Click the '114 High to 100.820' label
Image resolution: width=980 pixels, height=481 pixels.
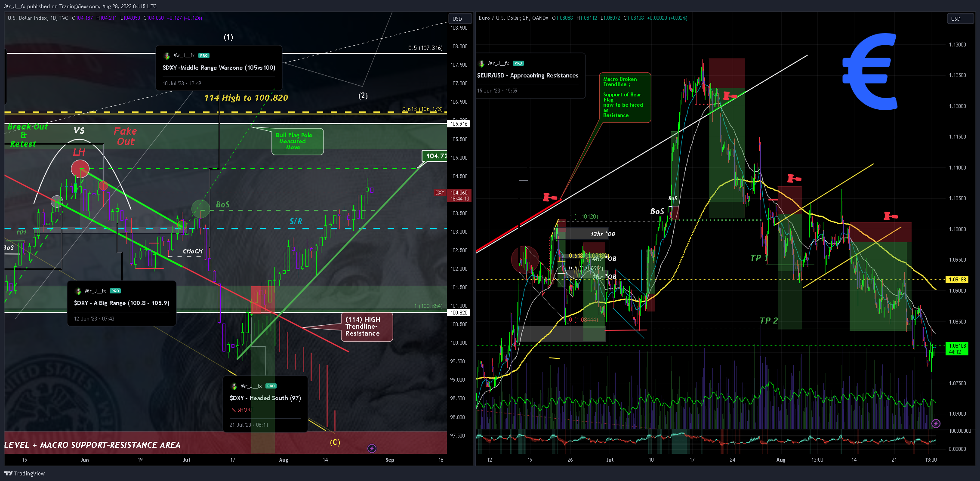pos(246,98)
